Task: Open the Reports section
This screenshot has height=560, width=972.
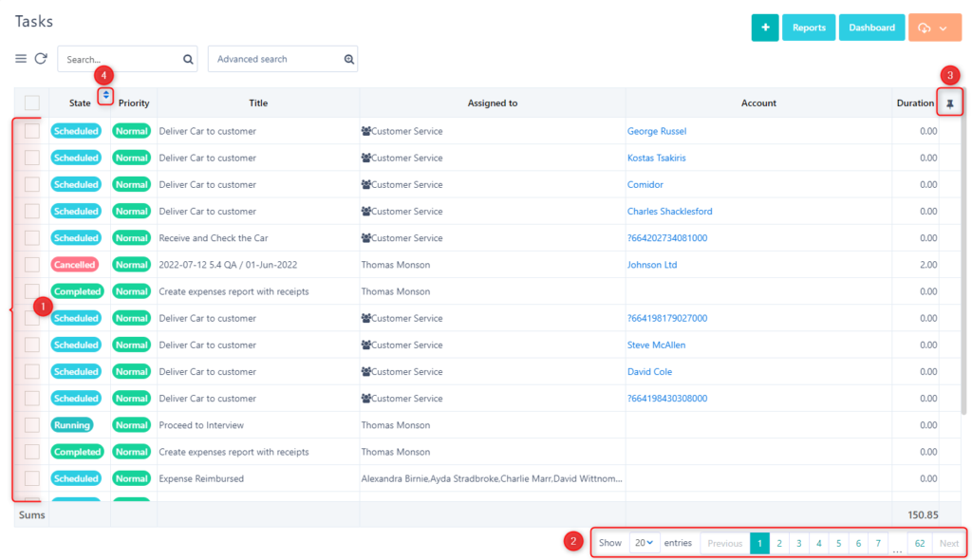Action: coord(809,28)
